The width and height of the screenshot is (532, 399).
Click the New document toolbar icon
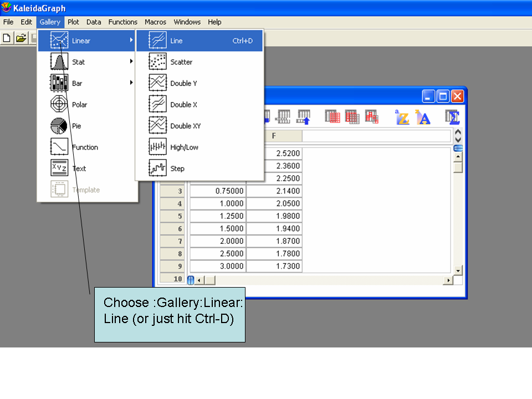(7, 38)
